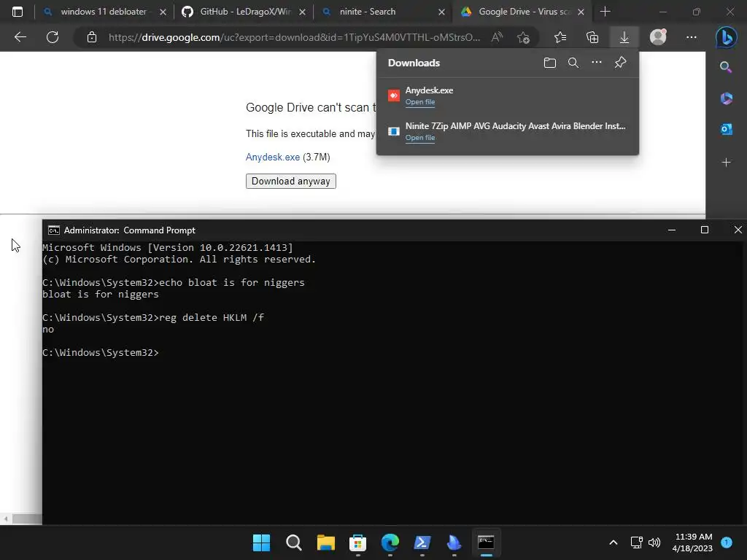Click the horizontal scrollbar left arrow
Viewport: 747px width, 560px height.
(x=6, y=519)
